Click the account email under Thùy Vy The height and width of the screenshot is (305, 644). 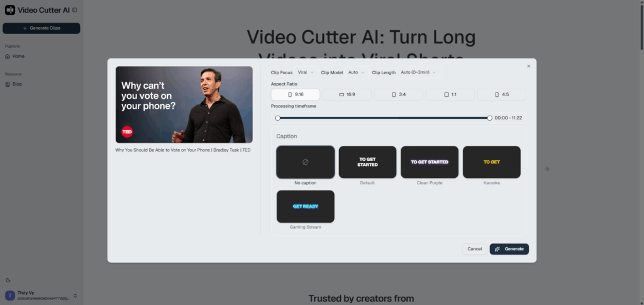click(x=44, y=299)
